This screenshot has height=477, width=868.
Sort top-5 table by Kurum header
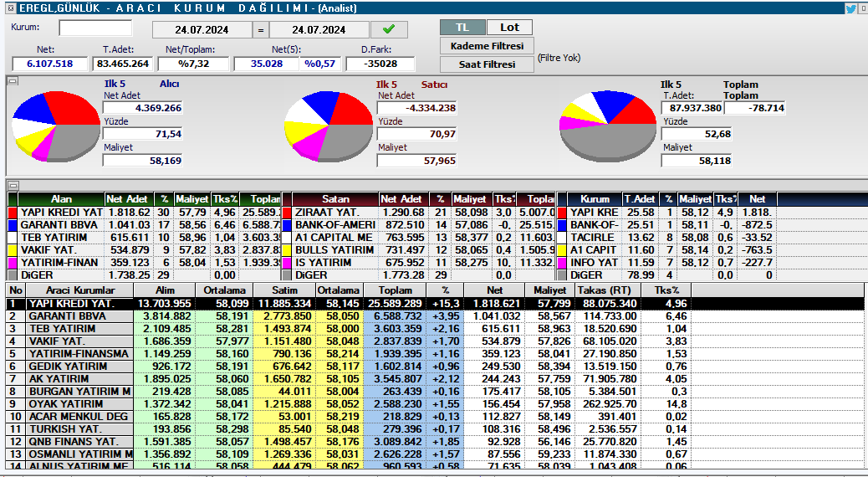coord(595,199)
